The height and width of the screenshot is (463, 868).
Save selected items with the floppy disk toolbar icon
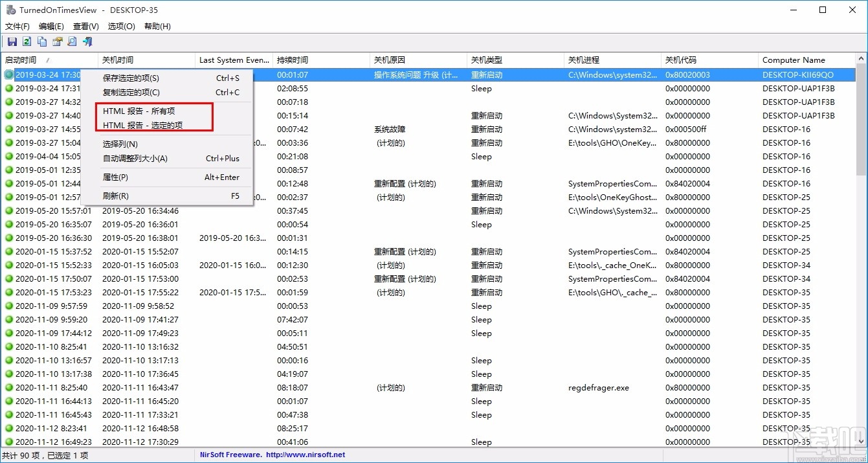12,41
